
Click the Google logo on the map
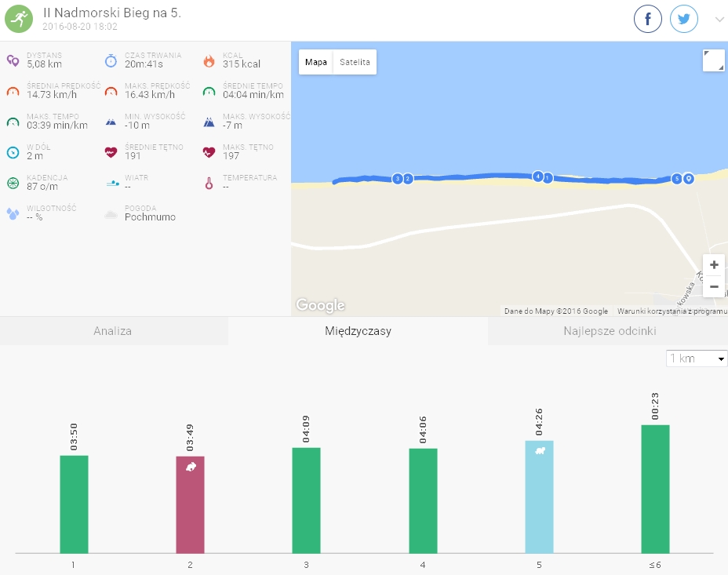tap(320, 305)
